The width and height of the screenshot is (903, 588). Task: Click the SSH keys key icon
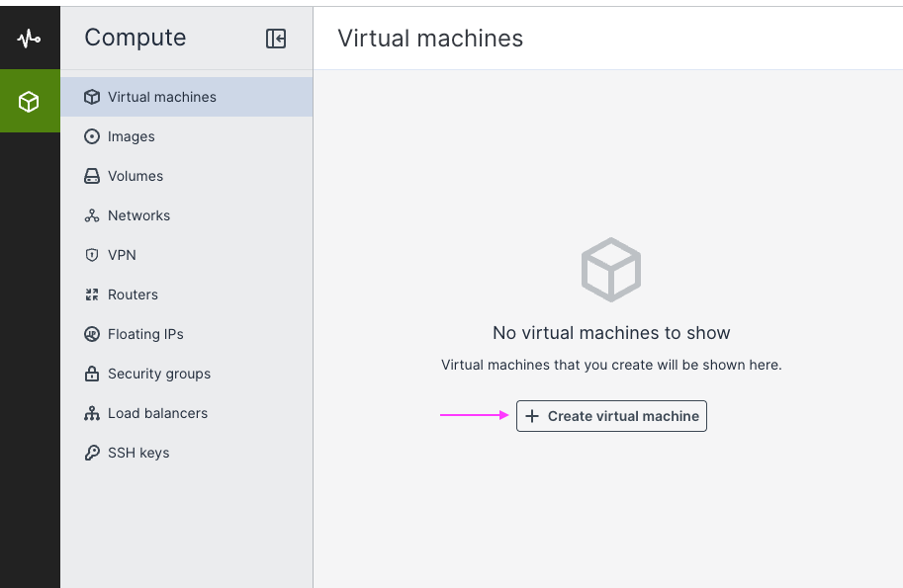(92, 453)
